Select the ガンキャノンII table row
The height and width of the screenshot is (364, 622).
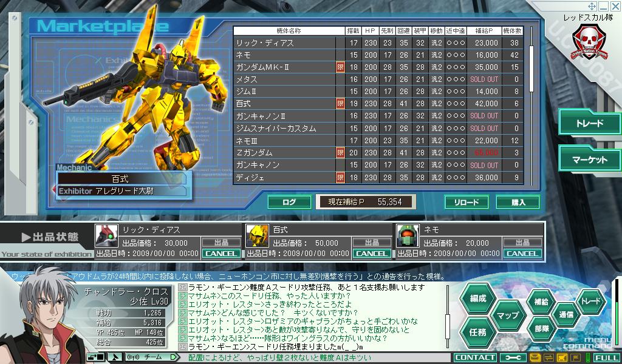pyautogui.click(x=378, y=116)
